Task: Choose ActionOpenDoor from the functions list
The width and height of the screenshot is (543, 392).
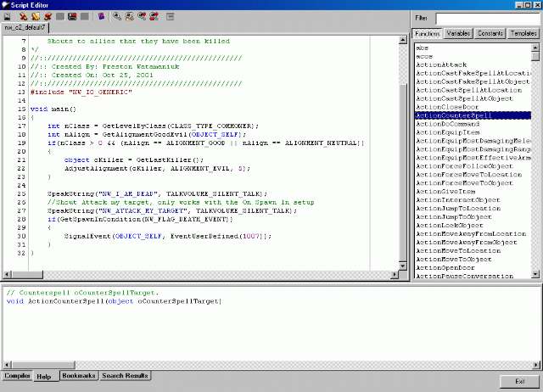Action: tap(446, 267)
